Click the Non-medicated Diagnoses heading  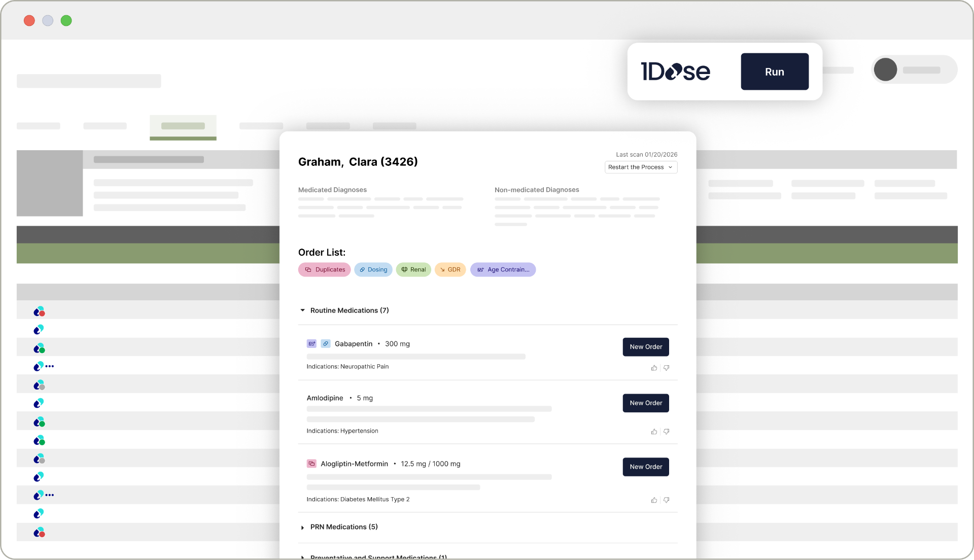[x=537, y=190]
